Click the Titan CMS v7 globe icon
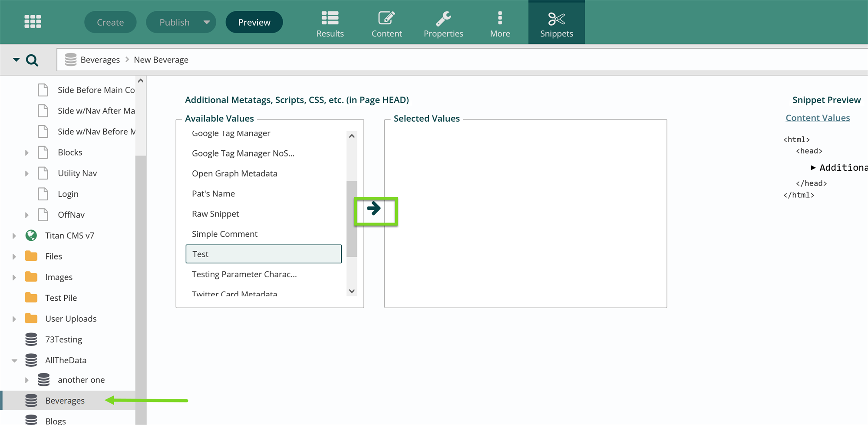This screenshot has height=425, width=868. click(31, 236)
